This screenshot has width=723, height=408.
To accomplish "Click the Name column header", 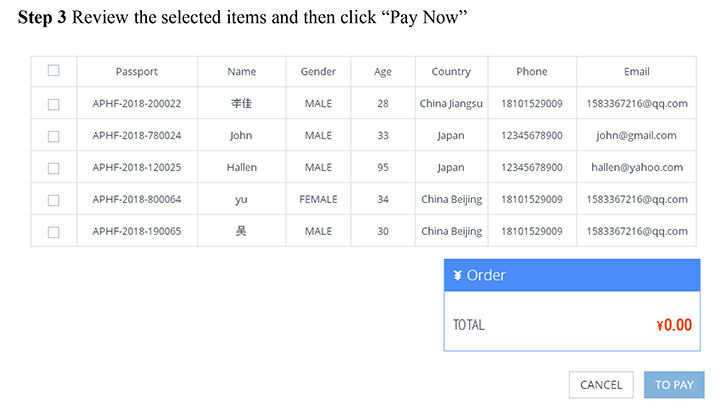I will point(241,72).
